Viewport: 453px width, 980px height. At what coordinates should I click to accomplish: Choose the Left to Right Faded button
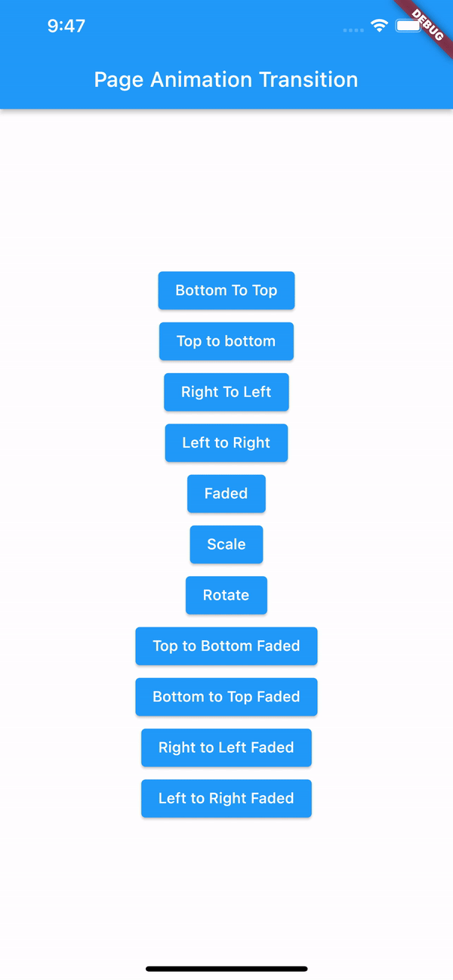pyautogui.click(x=226, y=798)
